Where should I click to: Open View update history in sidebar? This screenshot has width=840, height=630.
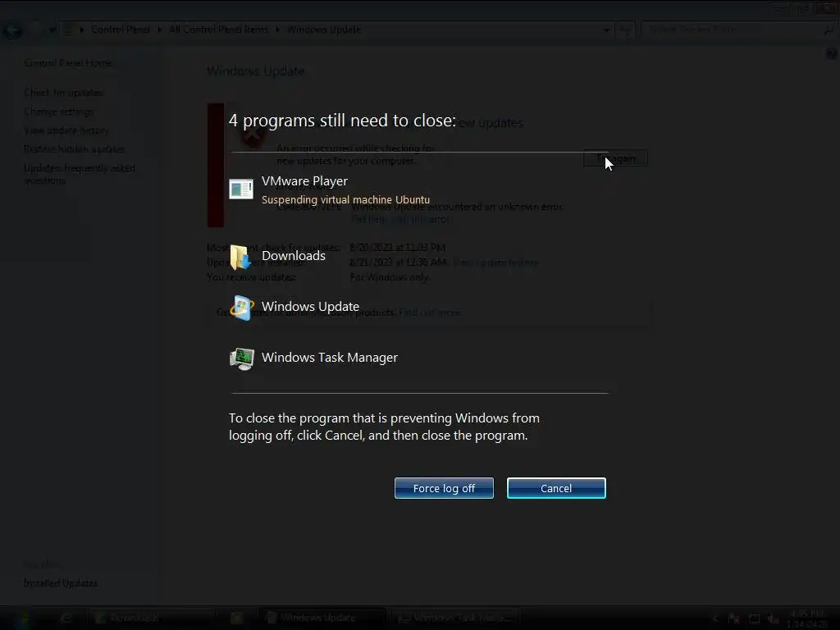pos(66,130)
